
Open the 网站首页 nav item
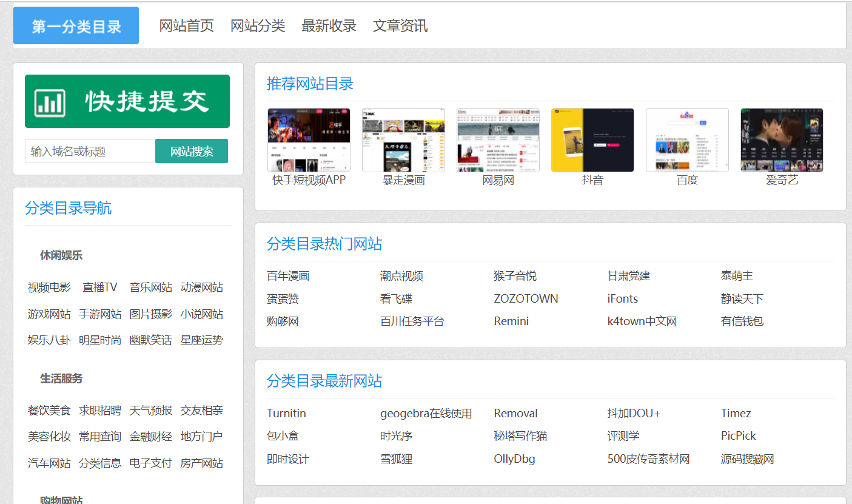click(186, 25)
